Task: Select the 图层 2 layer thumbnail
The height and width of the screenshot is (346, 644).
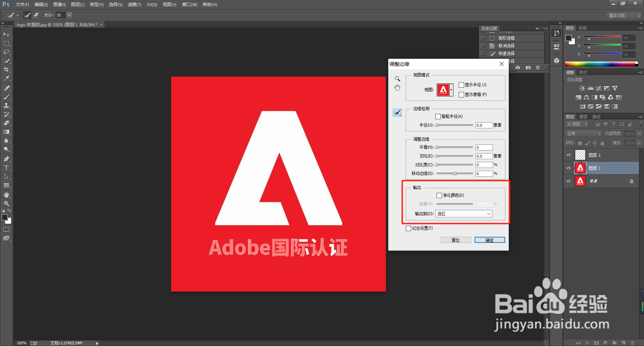Action: point(580,155)
